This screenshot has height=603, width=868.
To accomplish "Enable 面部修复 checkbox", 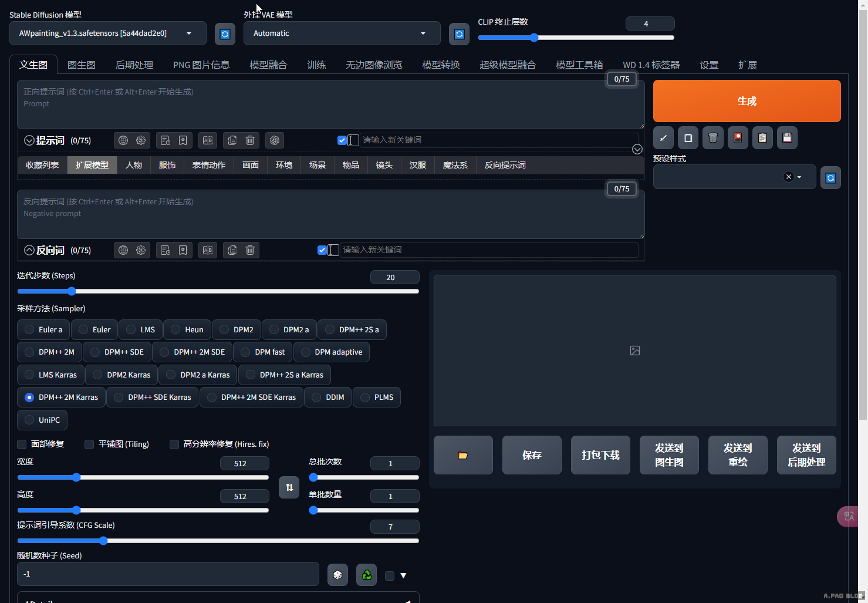I will 22,444.
